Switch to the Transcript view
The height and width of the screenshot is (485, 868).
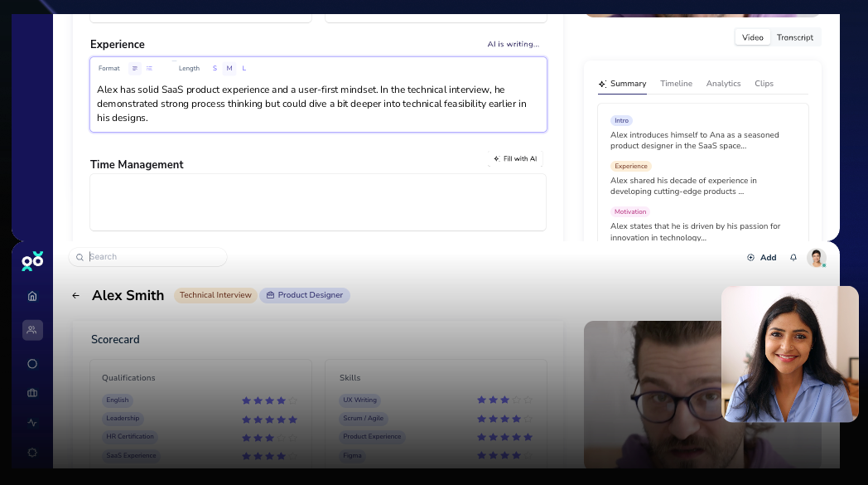pyautogui.click(x=795, y=37)
